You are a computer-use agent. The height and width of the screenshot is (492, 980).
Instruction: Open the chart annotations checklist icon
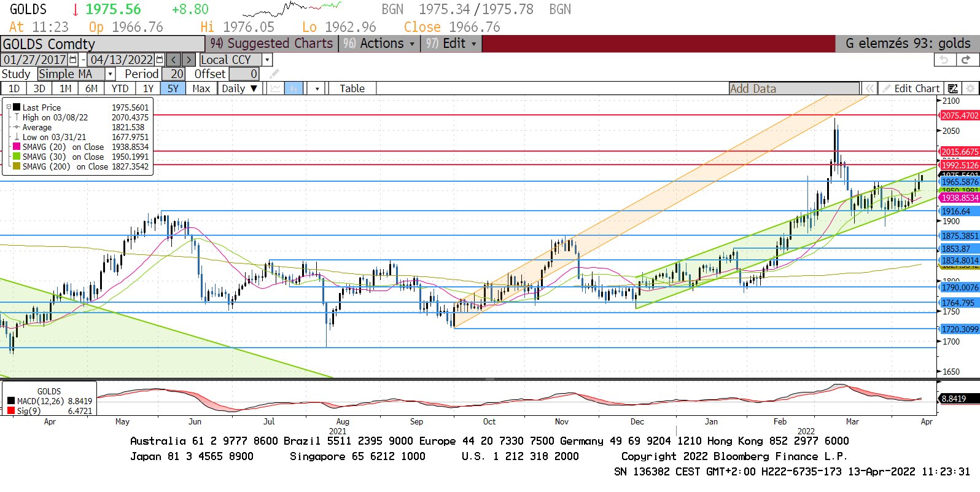952,88
